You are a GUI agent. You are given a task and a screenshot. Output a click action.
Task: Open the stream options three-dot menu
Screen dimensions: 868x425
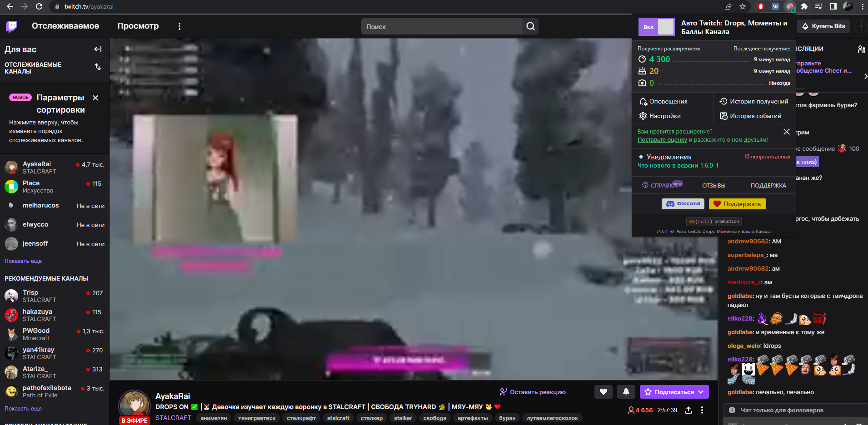pyautogui.click(x=702, y=410)
